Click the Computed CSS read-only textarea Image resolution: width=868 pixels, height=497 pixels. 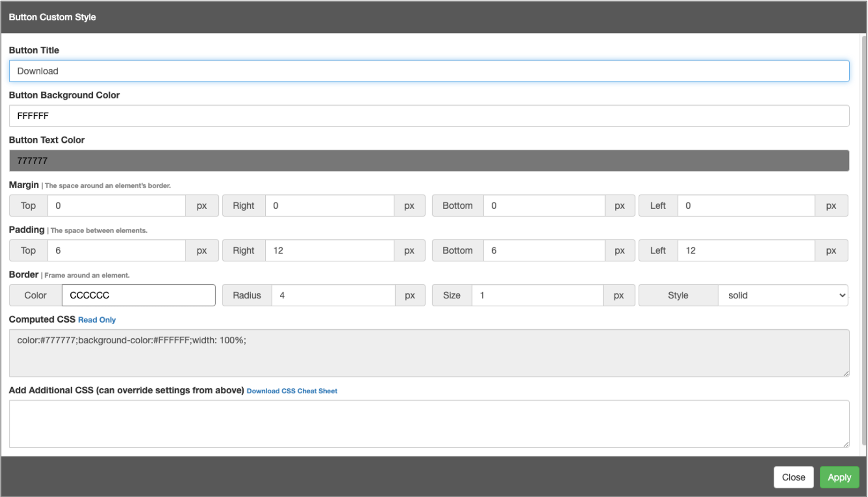click(429, 353)
